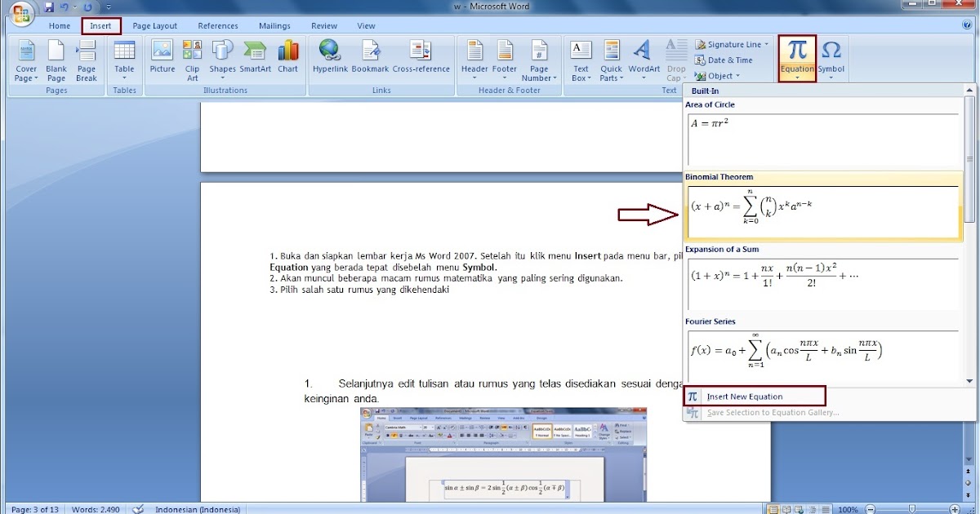Insert the Binomial Theorem equation
The image size is (980, 514).
coord(823,208)
